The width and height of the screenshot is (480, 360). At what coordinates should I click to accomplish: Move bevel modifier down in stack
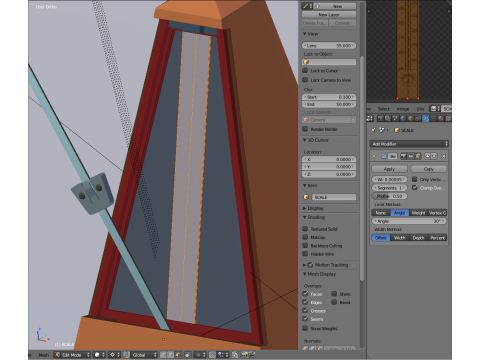(434, 156)
